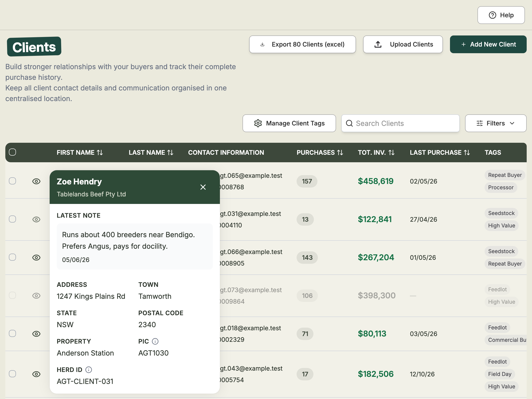Click the Field Day tag
The image size is (532, 399).
point(500,374)
